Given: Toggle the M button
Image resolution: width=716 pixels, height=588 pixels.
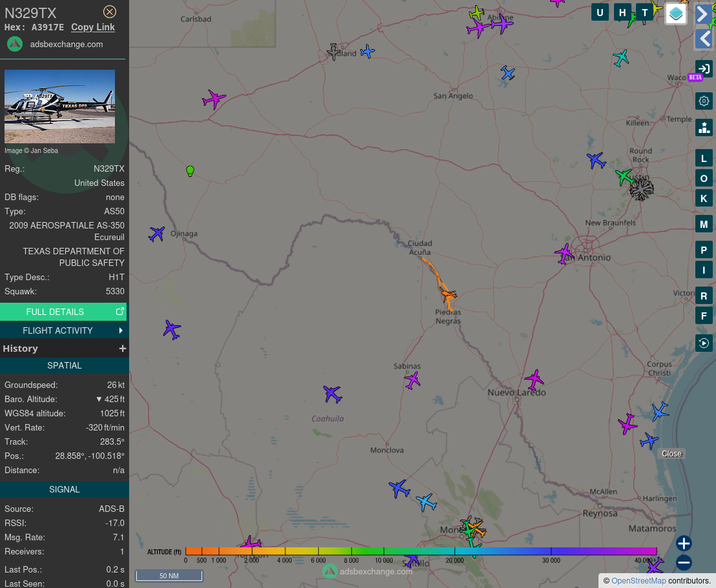Looking at the screenshot, I should (x=704, y=224).
